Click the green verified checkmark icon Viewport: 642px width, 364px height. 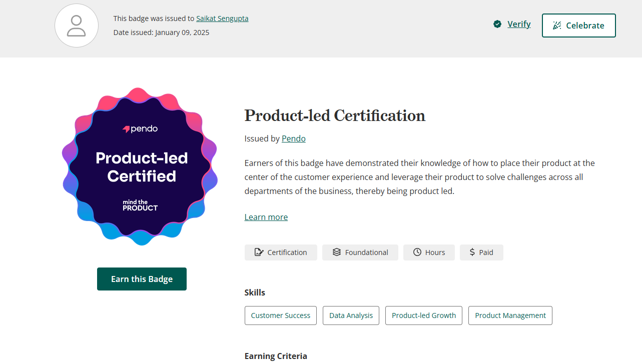(497, 24)
